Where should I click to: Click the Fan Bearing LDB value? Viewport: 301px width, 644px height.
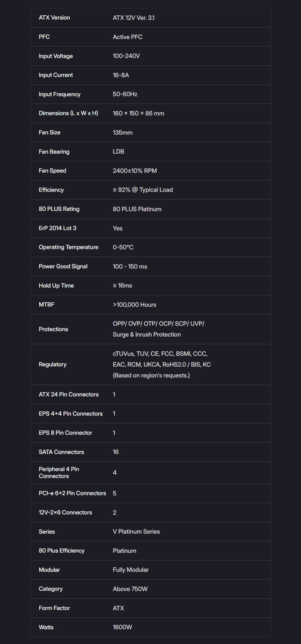pos(118,152)
